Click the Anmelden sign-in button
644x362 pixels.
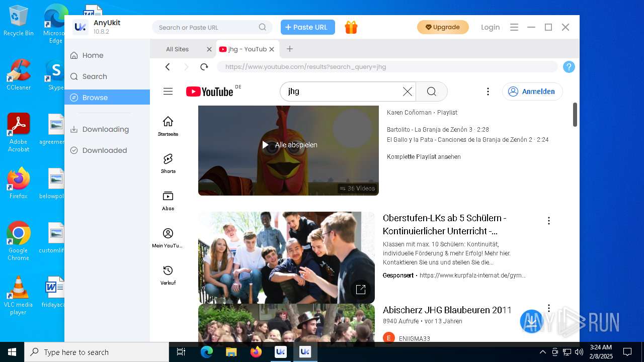(532, 92)
